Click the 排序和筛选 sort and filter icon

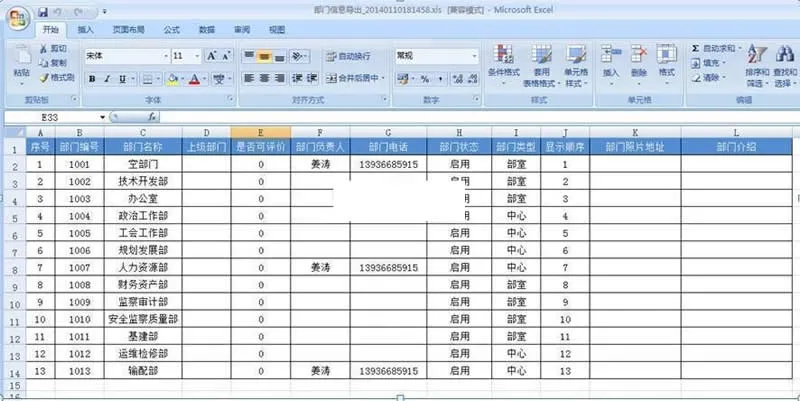point(757,55)
